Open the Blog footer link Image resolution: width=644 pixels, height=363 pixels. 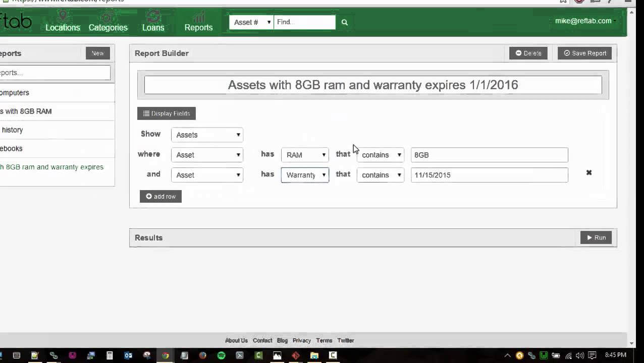click(x=282, y=341)
